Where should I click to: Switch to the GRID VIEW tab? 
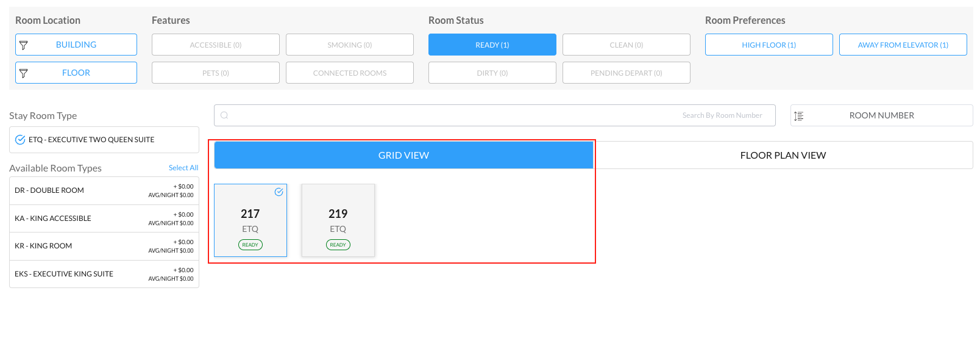coord(403,155)
